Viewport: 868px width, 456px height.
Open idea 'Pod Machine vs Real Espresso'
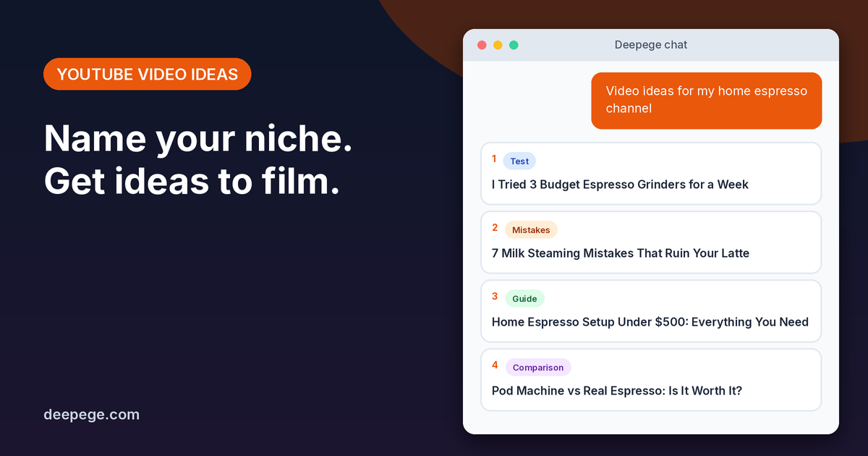(651, 380)
